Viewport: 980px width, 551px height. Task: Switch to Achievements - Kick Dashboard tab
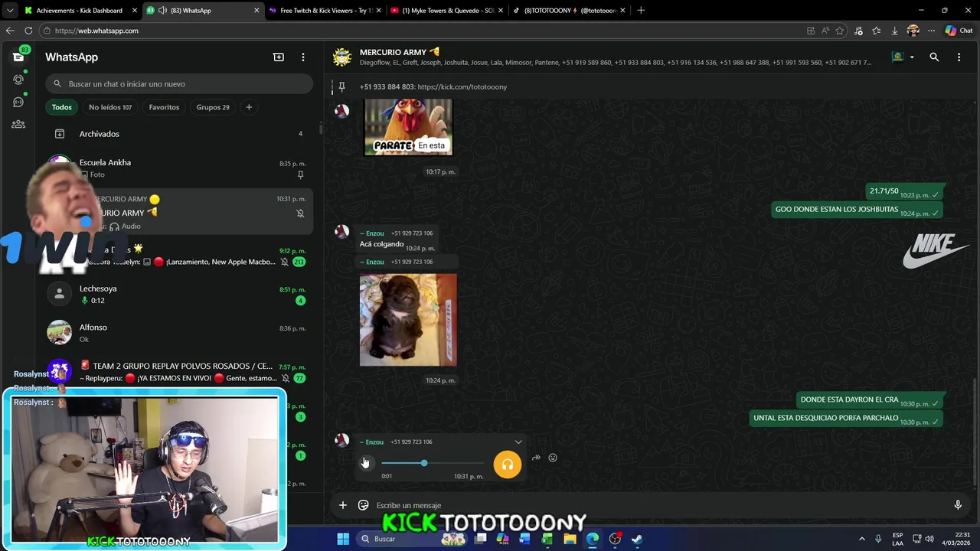point(80,11)
